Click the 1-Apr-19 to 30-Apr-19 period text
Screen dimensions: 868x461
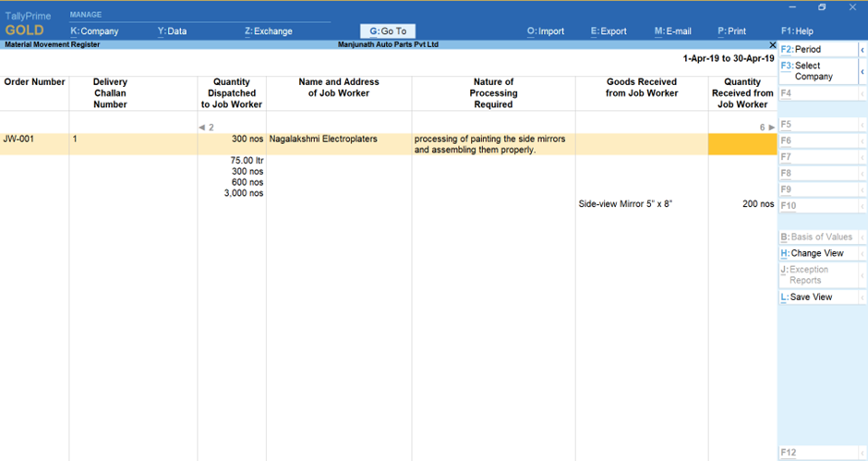[729, 58]
